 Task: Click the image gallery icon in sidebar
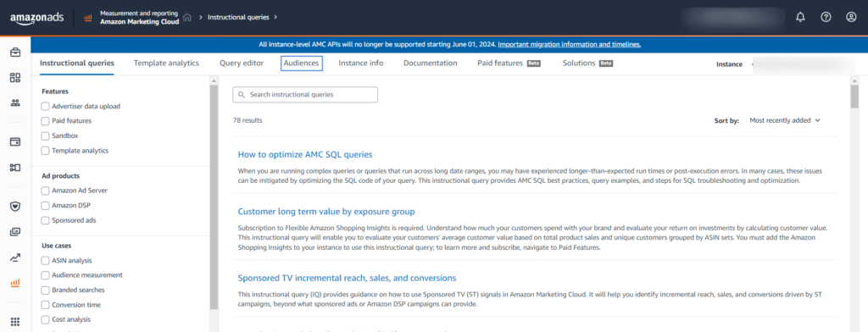tap(15, 232)
